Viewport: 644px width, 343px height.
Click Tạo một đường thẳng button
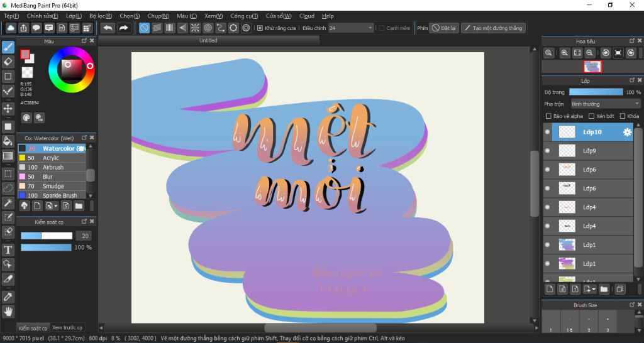coord(493,28)
